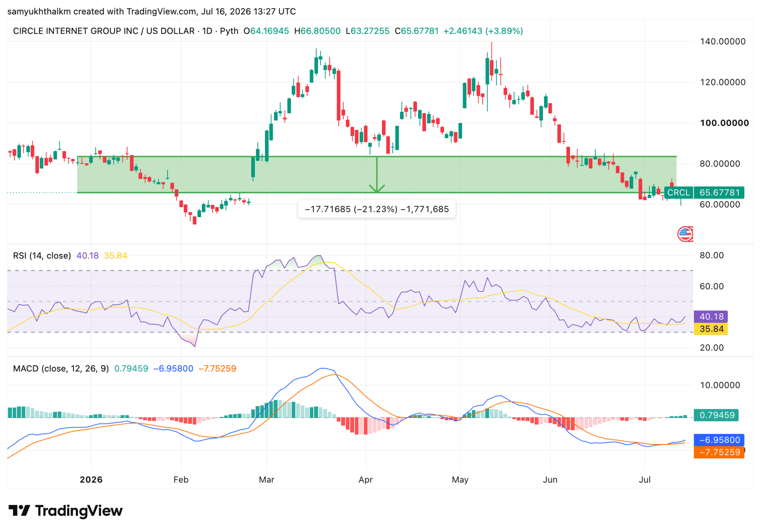
Task: Click the low value L63.27255
Action: coord(367,31)
